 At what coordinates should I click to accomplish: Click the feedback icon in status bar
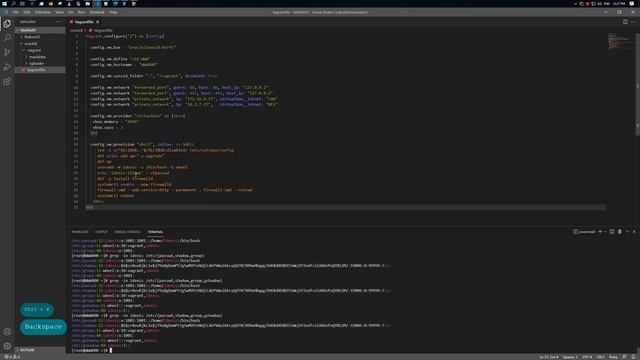(625, 357)
